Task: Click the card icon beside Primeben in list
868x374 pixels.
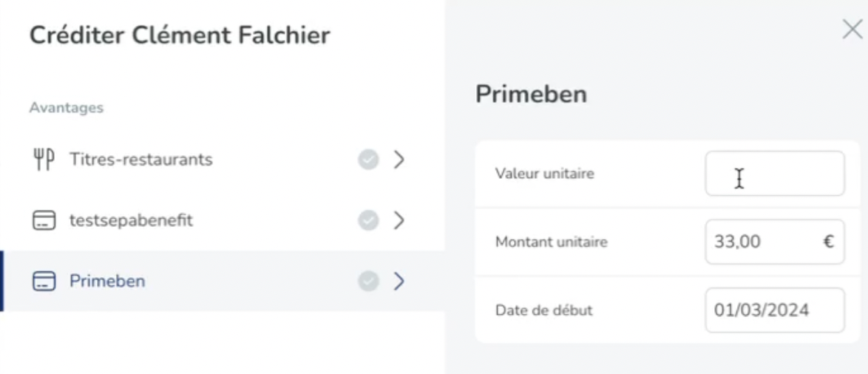Action: pyautogui.click(x=44, y=281)
